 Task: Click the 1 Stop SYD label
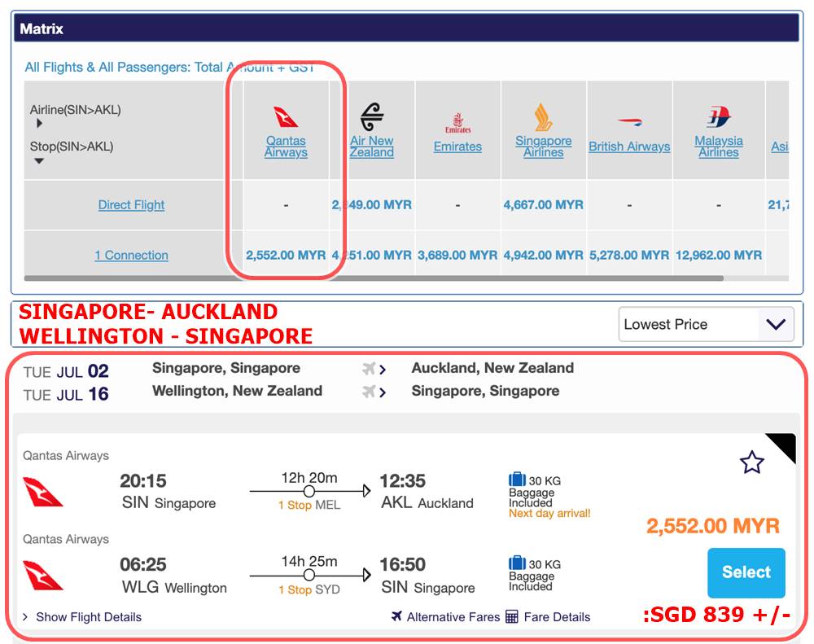[x=309, y=589]
